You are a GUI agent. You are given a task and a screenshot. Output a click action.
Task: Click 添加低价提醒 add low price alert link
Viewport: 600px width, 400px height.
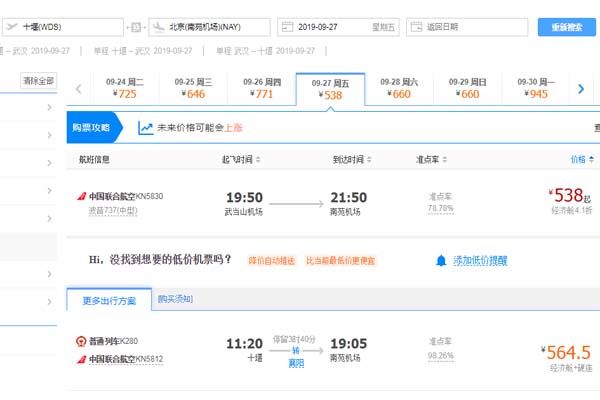click(480, 261)
